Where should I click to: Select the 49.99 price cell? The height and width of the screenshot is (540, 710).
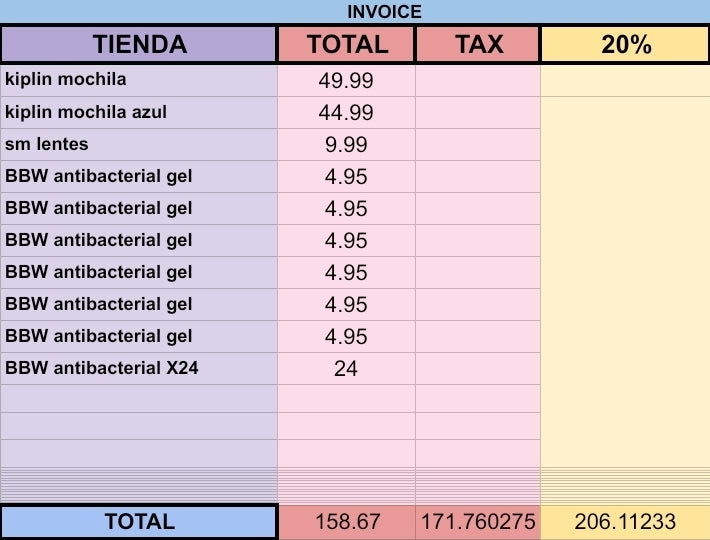(x=346, y=80)
